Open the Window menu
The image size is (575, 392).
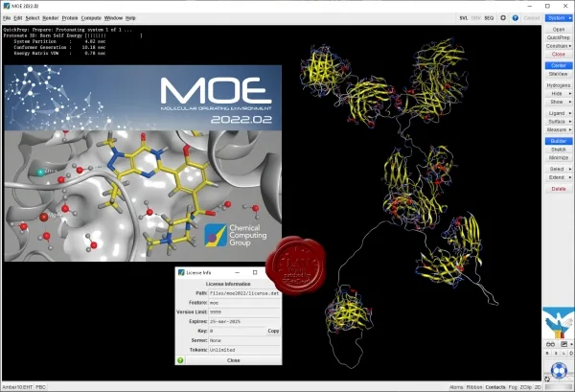tap(113, 18)
